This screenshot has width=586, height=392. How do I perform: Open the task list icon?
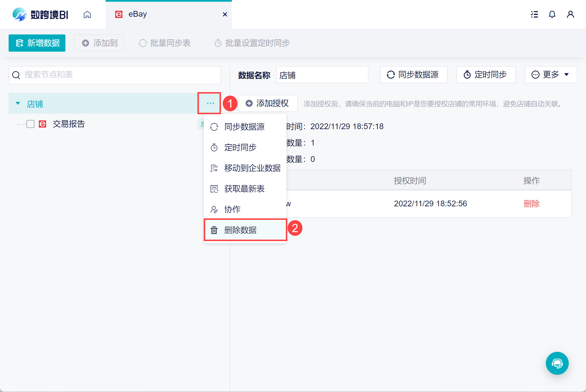(534, 14)
